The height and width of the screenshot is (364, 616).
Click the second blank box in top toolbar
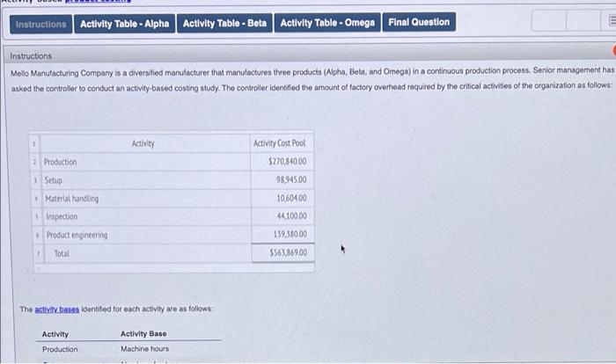tap(583, 20)
